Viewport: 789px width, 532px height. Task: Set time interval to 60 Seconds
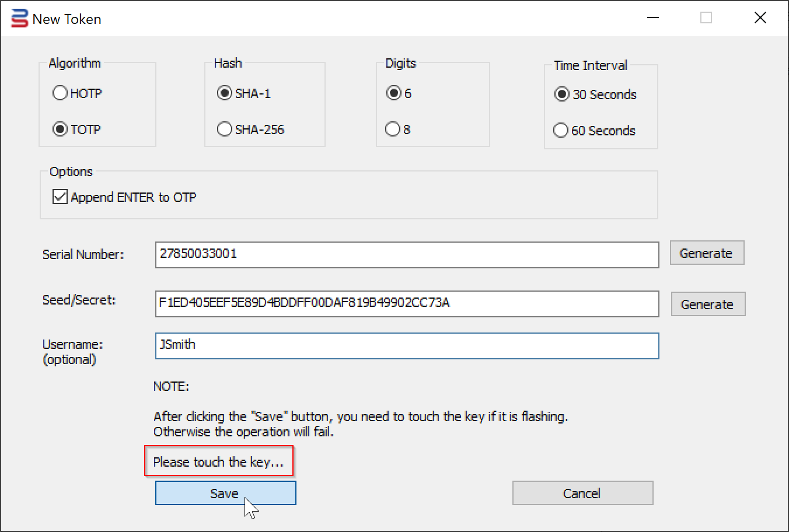click(561, 130)
